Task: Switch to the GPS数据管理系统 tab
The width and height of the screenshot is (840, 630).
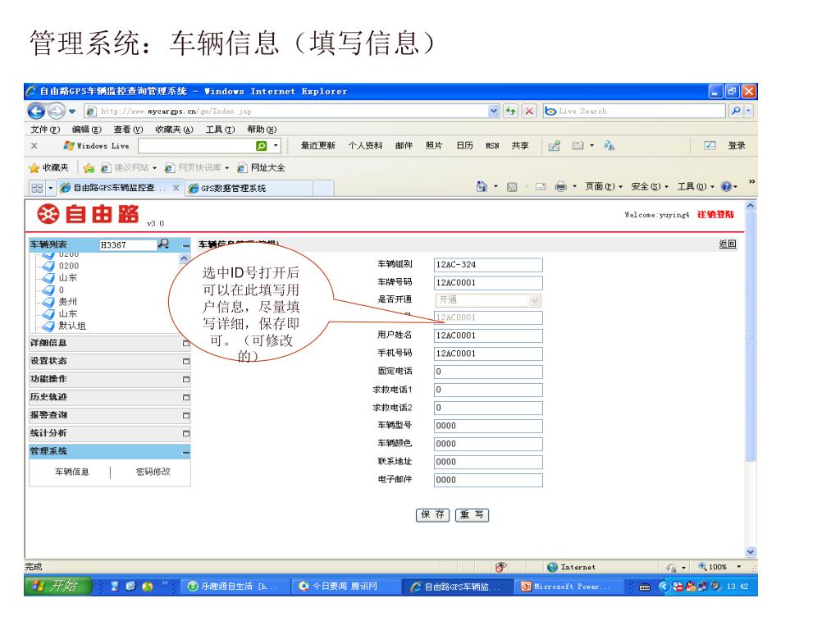Action: 249,188
